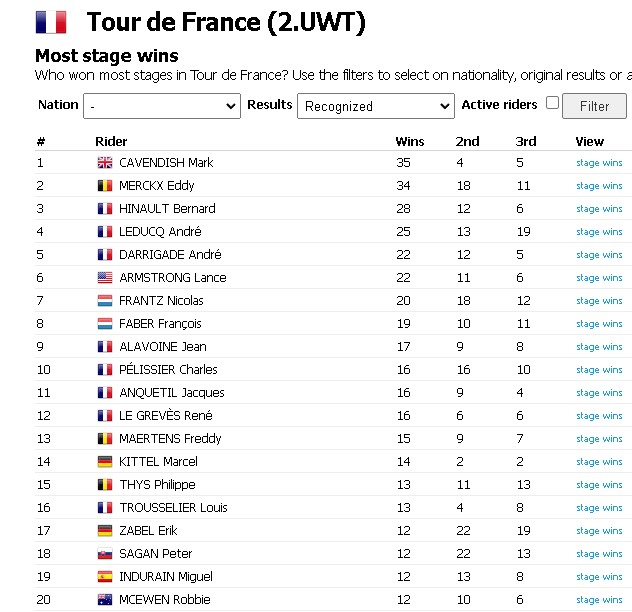Click the Australian flag beside MCEWEN Robbie
This screenshot has width=632, height=612.
point(105,600)
